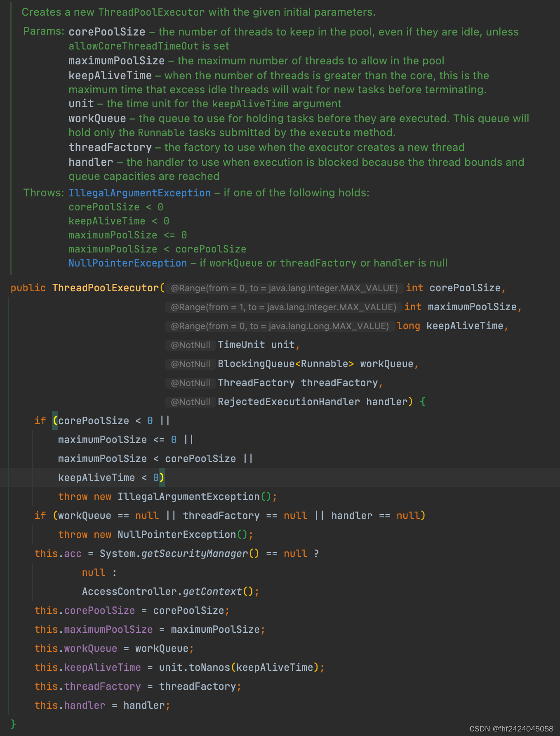This screenshot has width=560, height=736.
Task: Click 'corePoolSize < 0' in the Throws list
Action: [x=116, y=207]
